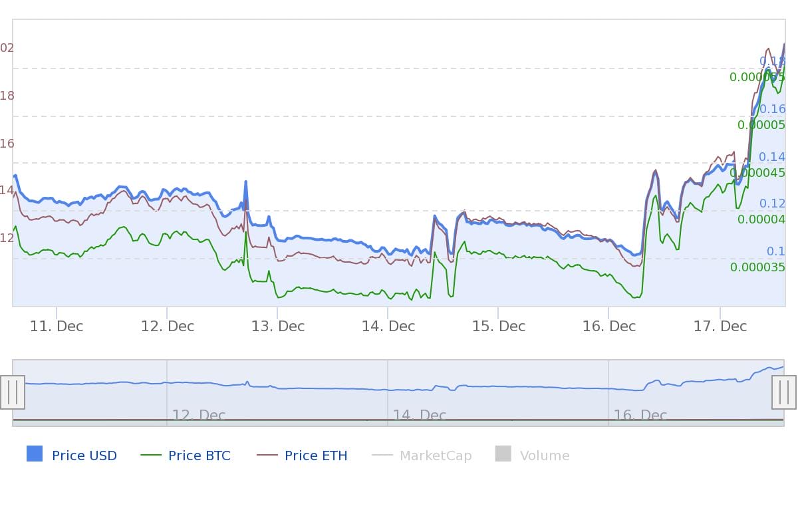Click the 0.00004 BTC axis label
Image resolution: width=798 pixels, height=532 pixels.
click(x=761, y=219)
